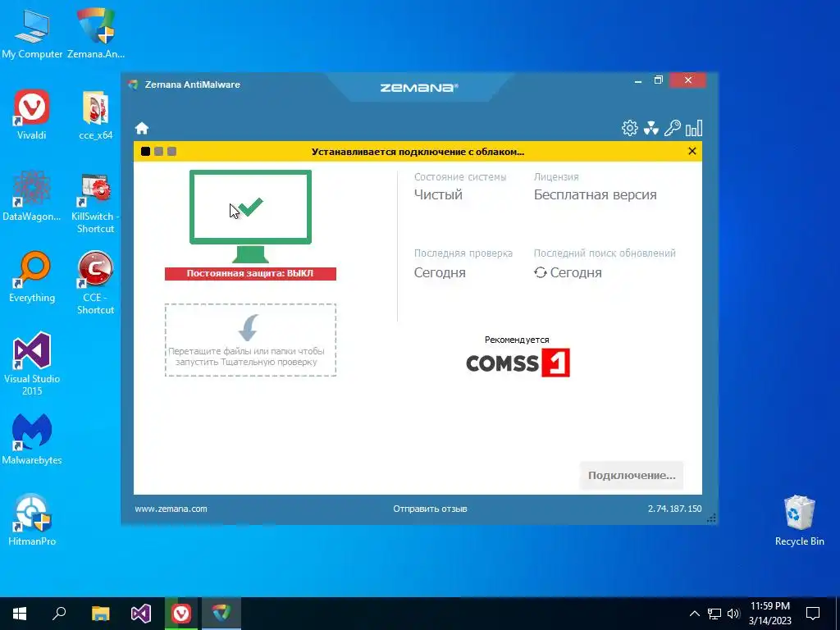
Task: Select Vivaldi desktop shortcut
Action: click(x=32, y=115)
